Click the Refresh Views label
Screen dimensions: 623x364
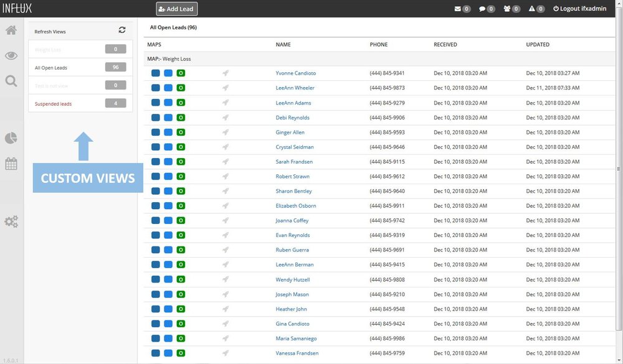(x=50, y=32)
